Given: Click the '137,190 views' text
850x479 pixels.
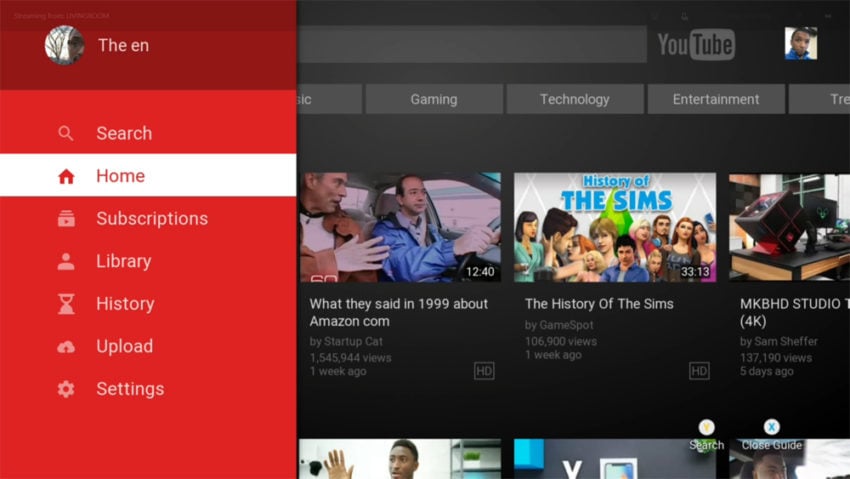Looking at the screenshot, I should [776, 358].
